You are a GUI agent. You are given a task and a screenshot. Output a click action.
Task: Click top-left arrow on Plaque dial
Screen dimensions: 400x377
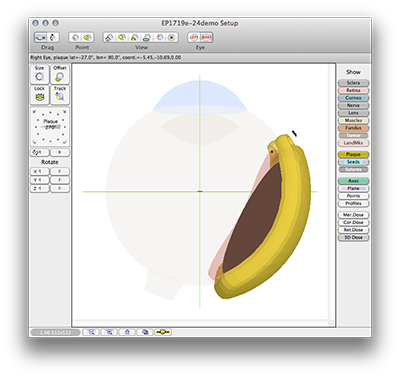click(x=34, y=111)
